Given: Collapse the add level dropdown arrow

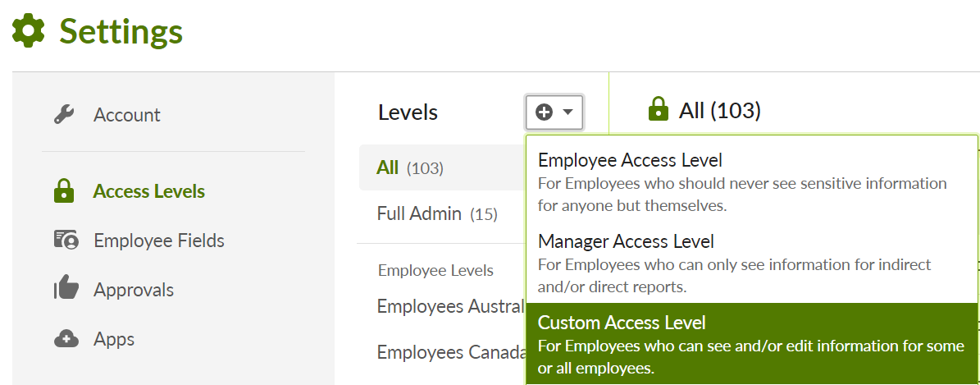Looking at the screenshot, I should 567,112.
